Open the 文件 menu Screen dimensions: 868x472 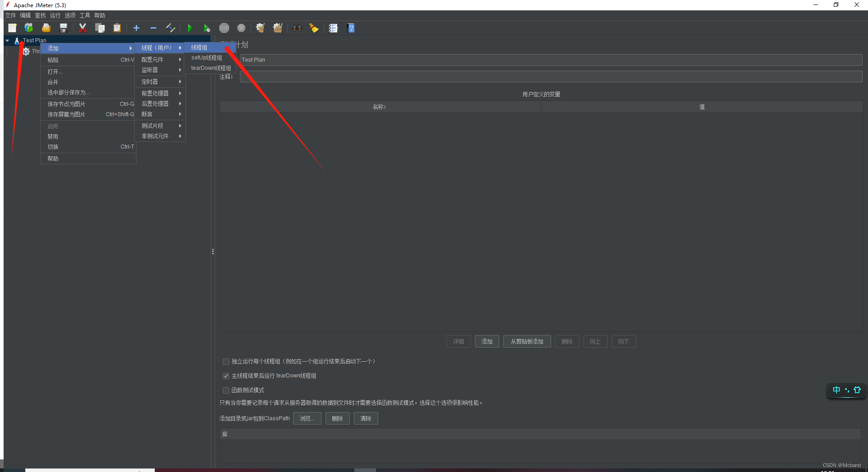tap(10, 15)
